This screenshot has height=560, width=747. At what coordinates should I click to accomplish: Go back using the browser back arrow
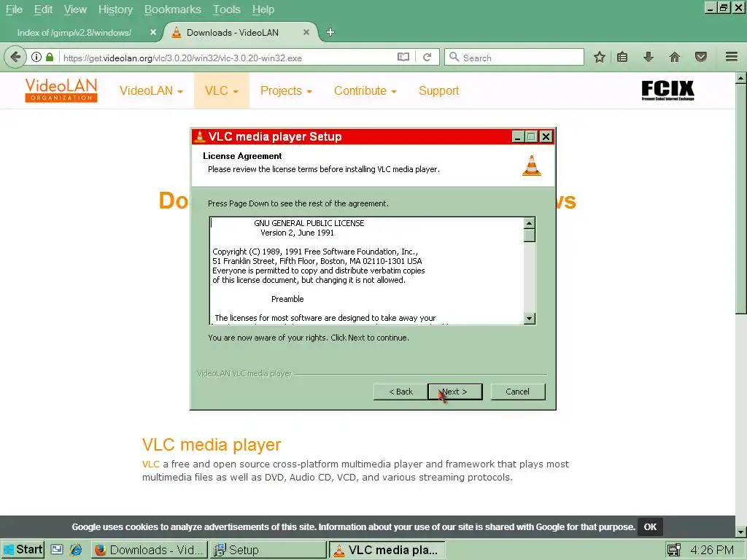pos(15,58)
